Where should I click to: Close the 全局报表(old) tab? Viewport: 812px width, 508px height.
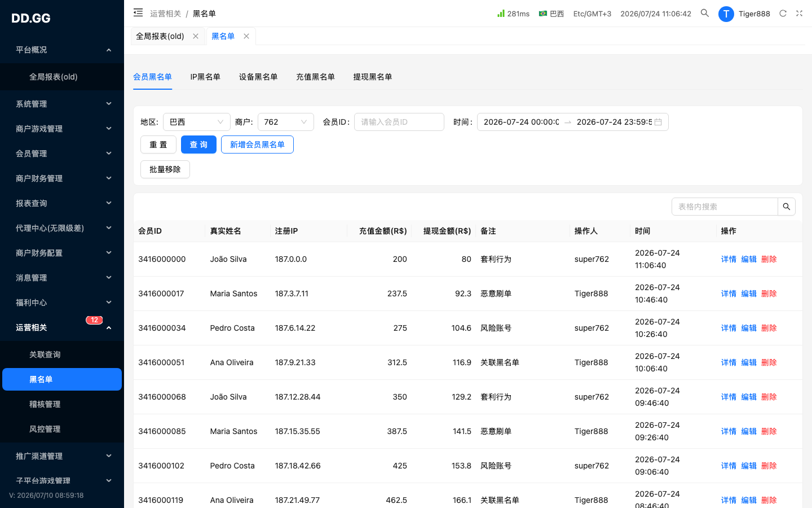pyautogui.click(x=196, y=36)
